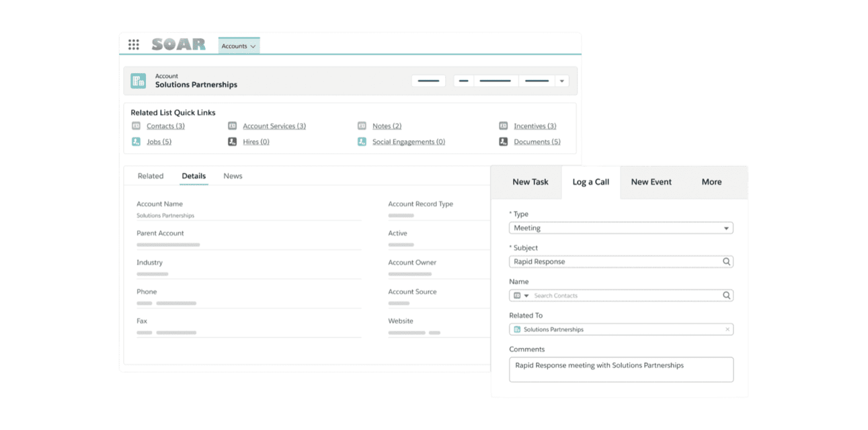Expand the account actions dropdown arrow
This screenshot has width=868, height=430.
pyautogui.click(x=562, y=81)
